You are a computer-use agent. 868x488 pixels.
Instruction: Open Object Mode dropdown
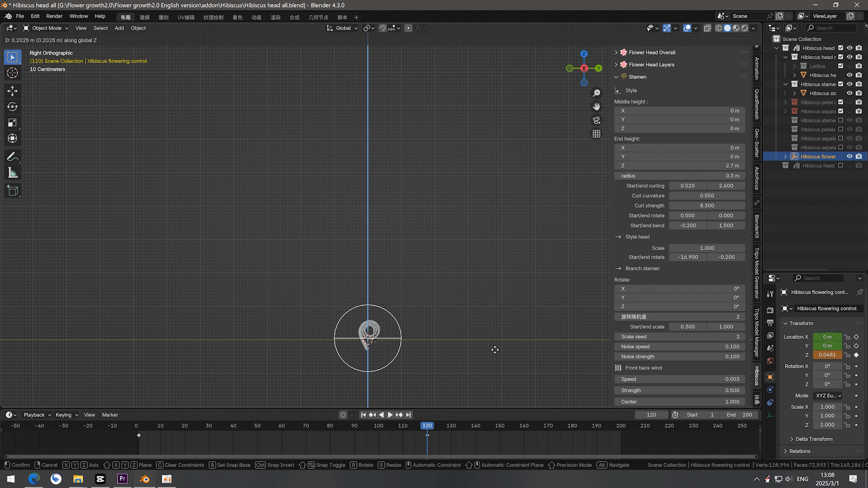pyautogui.click(x=46, y=28)
